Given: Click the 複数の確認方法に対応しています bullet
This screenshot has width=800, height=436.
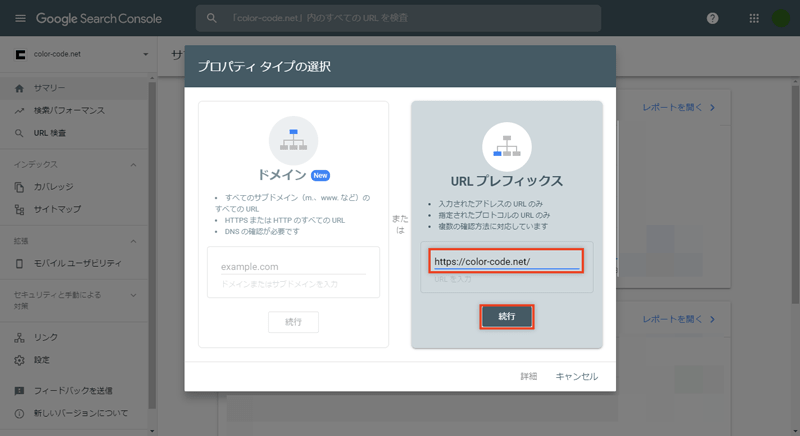Looking at the screenshot, I should coord(493,226).
